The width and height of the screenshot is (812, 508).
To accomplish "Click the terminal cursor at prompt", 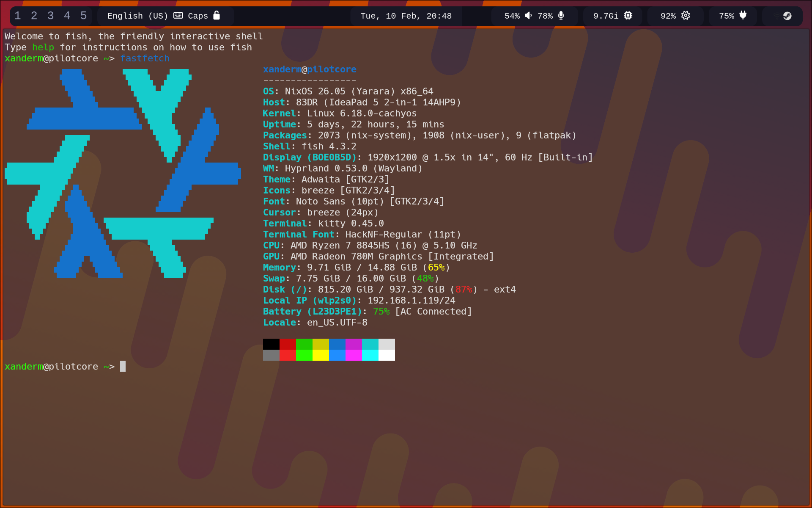I will point(123,366).
